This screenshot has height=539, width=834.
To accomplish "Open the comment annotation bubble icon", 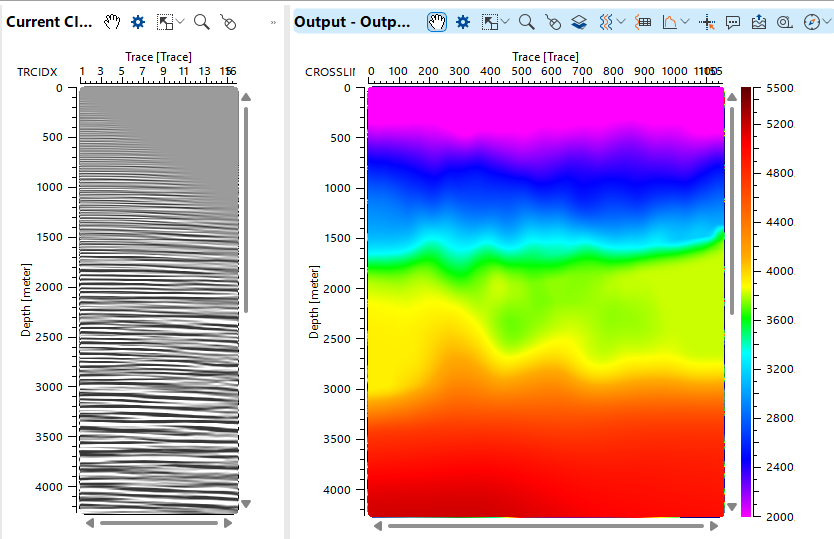I will 733,22.
